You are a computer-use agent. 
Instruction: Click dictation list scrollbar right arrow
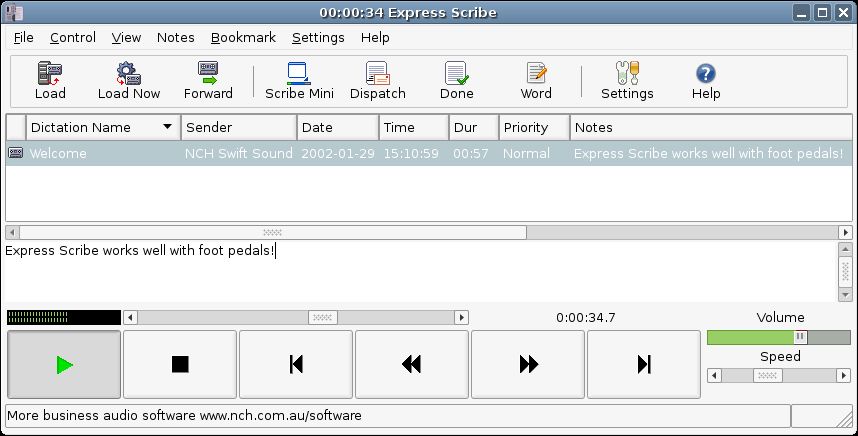(x=845, y=232)
